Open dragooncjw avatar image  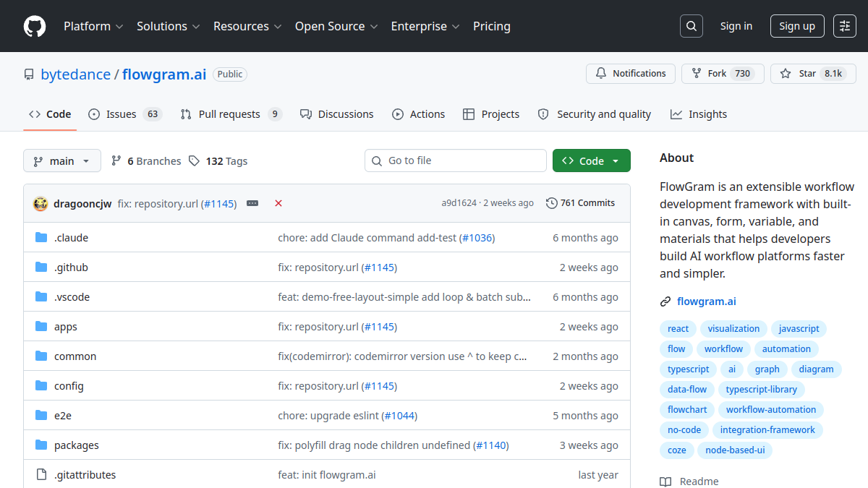click(x=41, y=204)
